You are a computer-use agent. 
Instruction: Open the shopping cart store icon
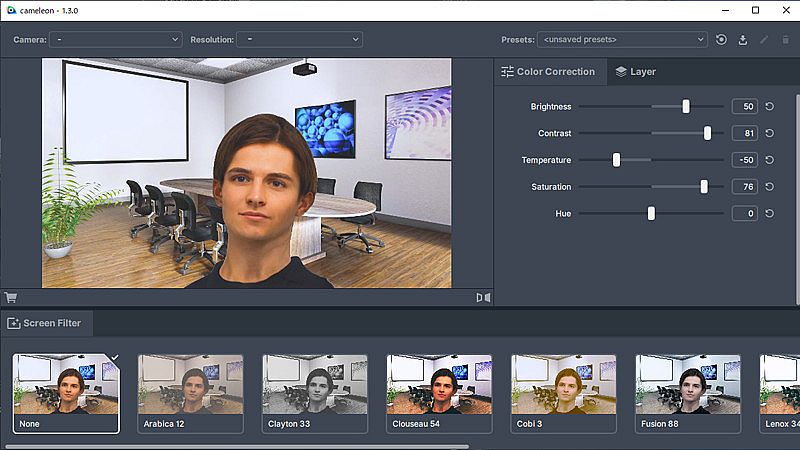[x=11, y=297]
